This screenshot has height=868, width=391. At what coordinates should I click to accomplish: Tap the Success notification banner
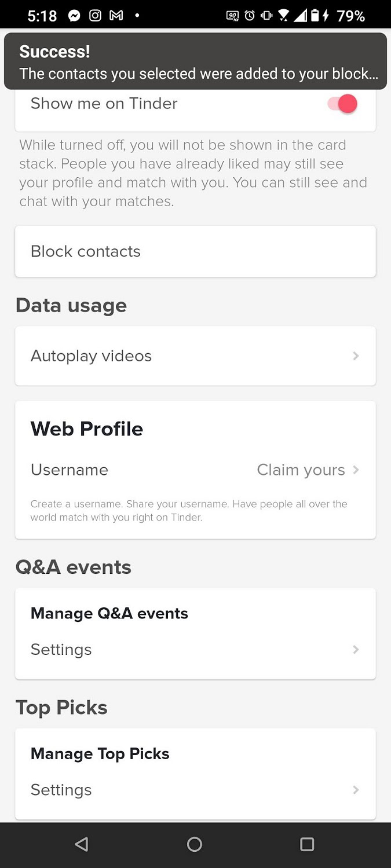click(x=195, y=61)
